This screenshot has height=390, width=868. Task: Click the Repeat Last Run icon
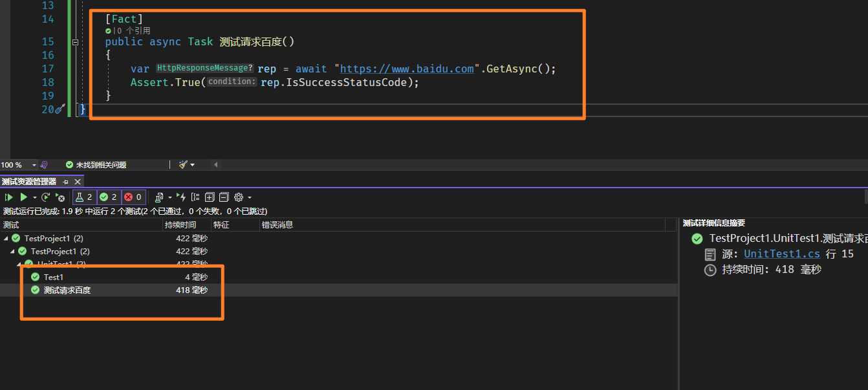(x=46, y=197)
